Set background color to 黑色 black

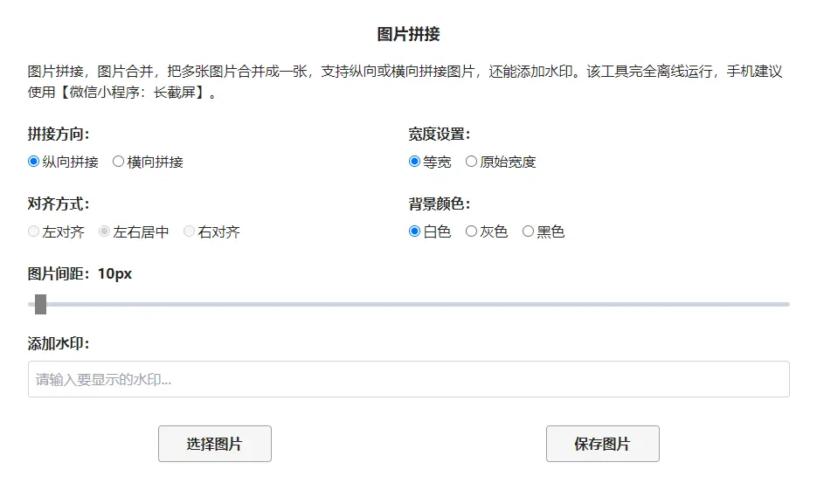(x=528, y=231)
